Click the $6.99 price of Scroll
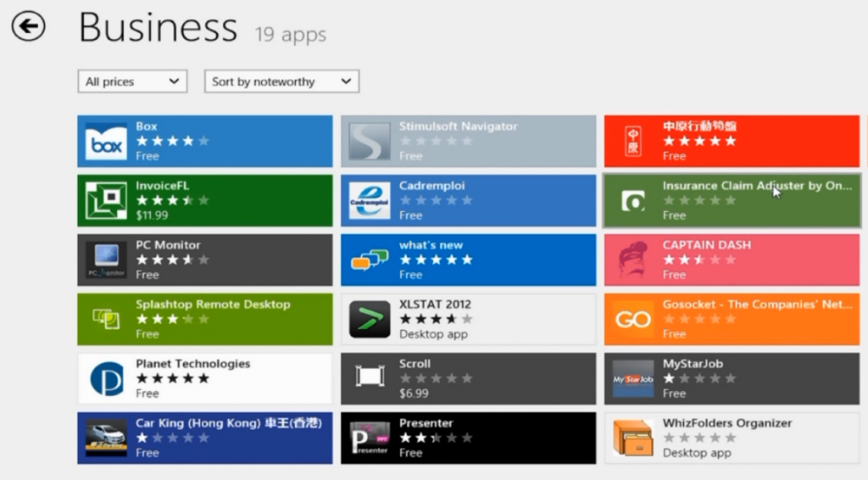 [x=414, y=393]
